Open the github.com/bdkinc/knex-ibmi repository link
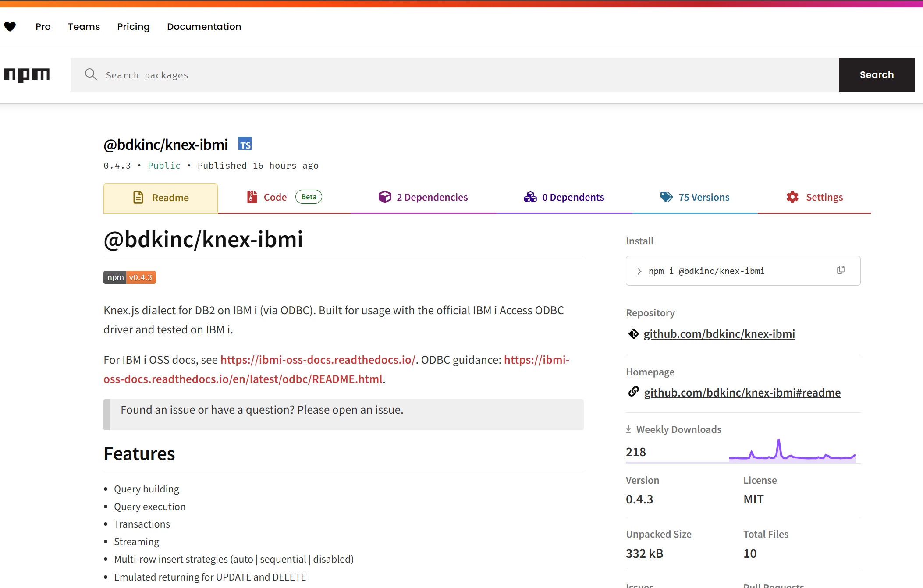 (x=719, y=333)
